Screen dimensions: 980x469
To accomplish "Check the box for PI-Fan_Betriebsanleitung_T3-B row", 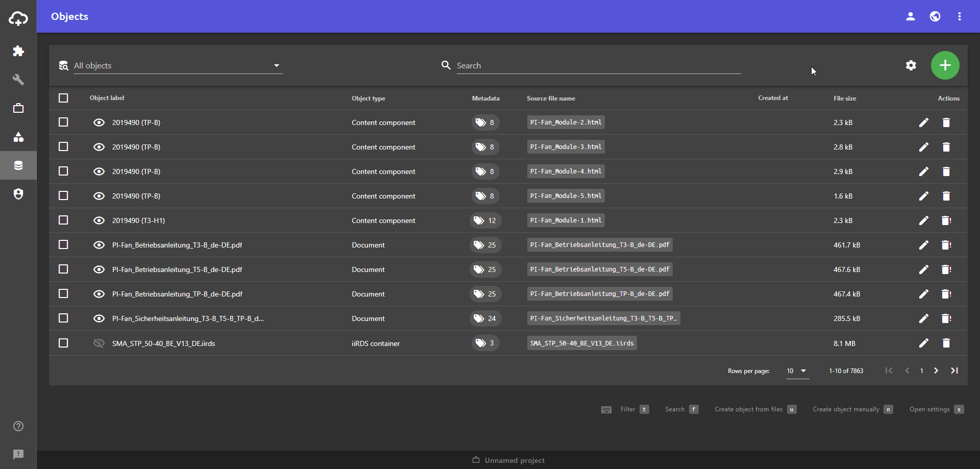I will [x=63, y=245].
